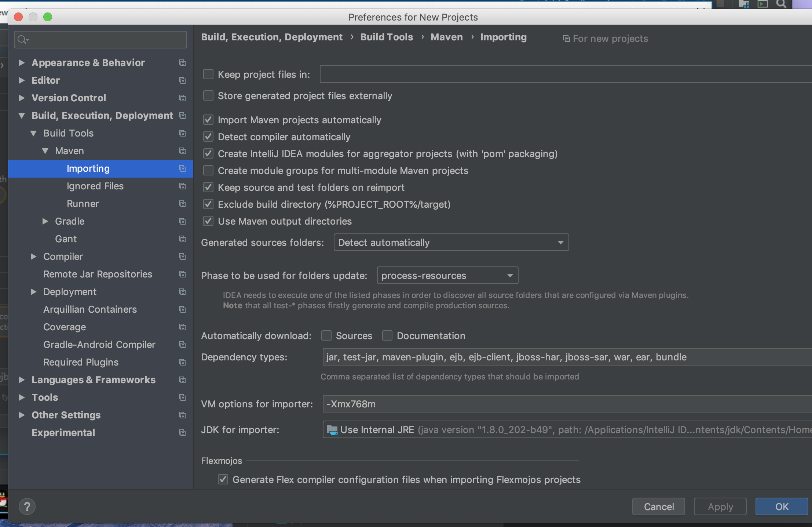Screen dimensions: 812x527
Task: Click the project icon next to Runner
Action: coord(182,204)
